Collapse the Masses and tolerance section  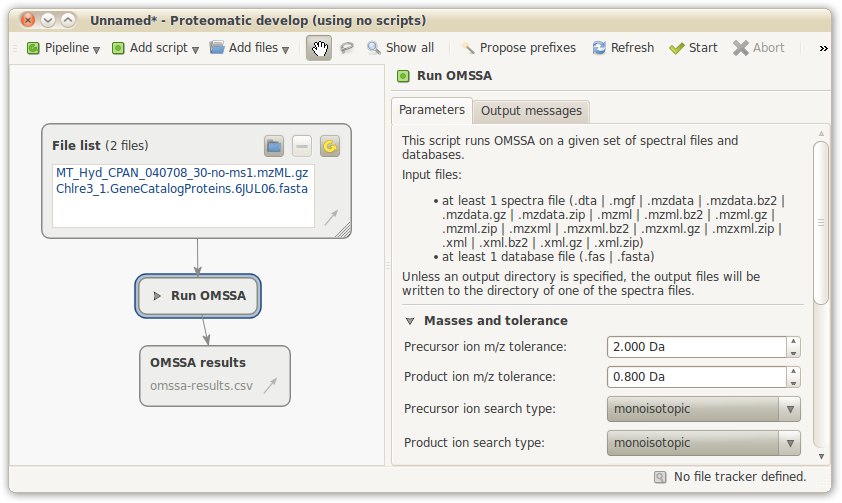[x=410, y=321]
